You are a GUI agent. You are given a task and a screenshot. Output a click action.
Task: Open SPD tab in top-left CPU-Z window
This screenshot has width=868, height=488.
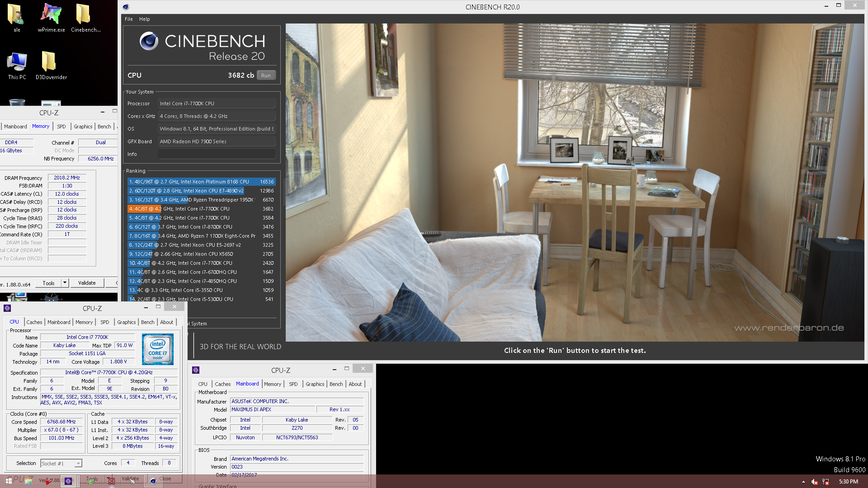tap(61, 127)
